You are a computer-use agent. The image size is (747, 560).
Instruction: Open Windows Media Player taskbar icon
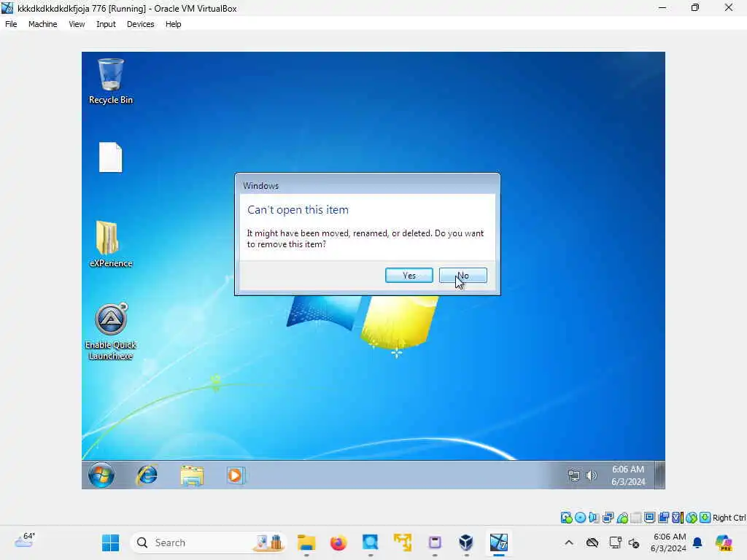coord(236,475)
